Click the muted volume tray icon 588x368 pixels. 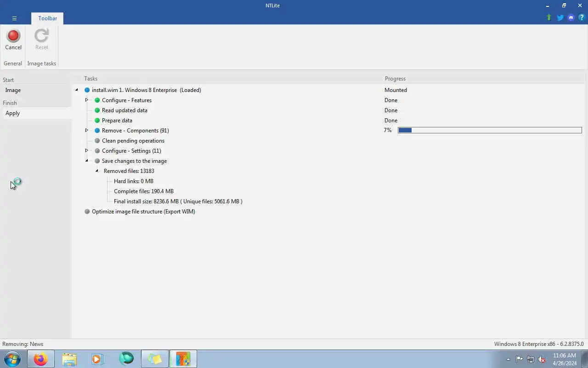(542, 359)
